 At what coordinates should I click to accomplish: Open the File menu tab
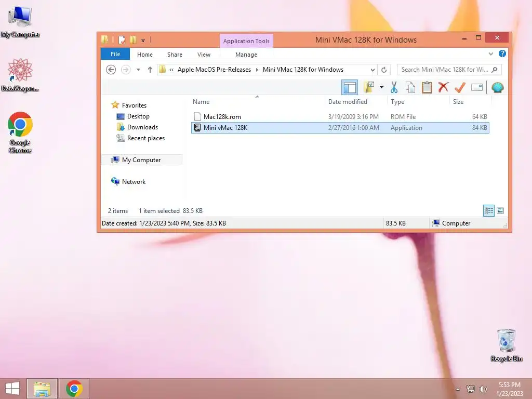tap(115, 54)
